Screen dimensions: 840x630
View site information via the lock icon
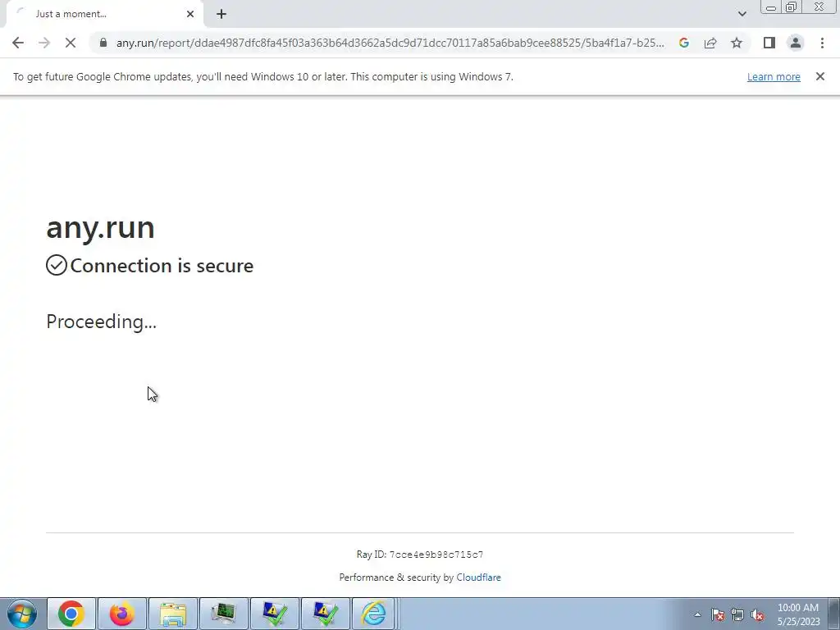click(103, 43)
